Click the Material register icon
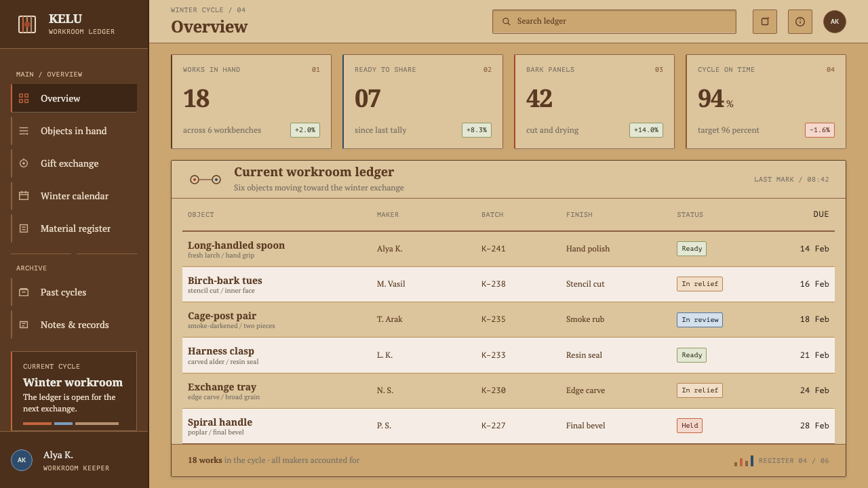 pyautogui.click(x=24, y=228)
